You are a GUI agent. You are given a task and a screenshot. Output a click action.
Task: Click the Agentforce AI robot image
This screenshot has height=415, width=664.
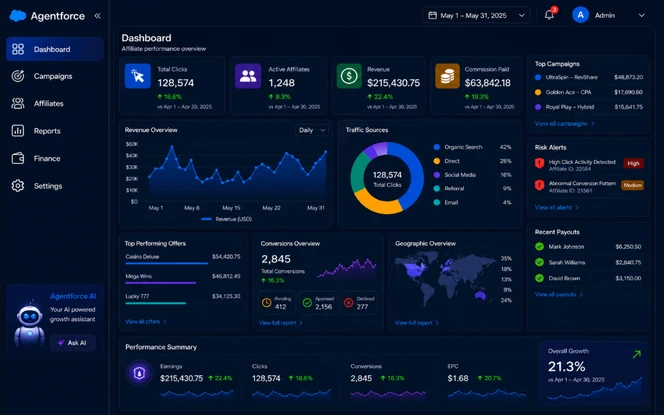pyautogui.click(x=29, y=325)
